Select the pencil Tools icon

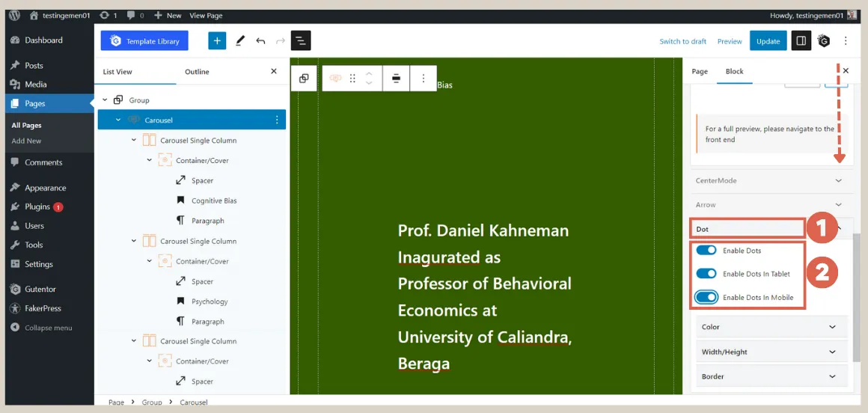point(239,40)
